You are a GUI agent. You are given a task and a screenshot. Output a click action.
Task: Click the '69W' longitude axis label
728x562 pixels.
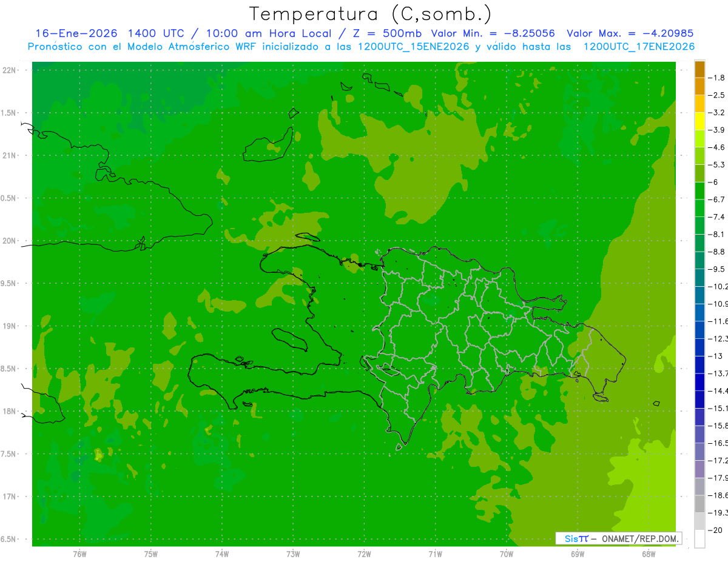pyautogui.click(x=577, y=554)
